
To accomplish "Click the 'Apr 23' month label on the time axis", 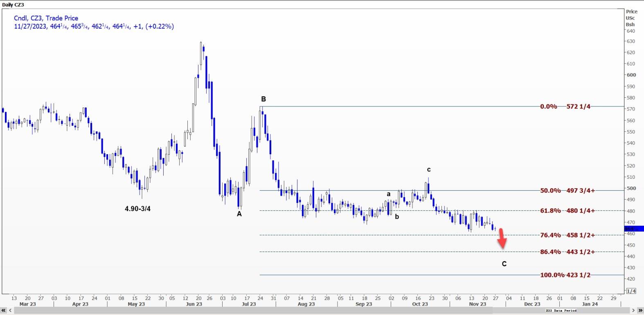I will (x=80, y=304).
